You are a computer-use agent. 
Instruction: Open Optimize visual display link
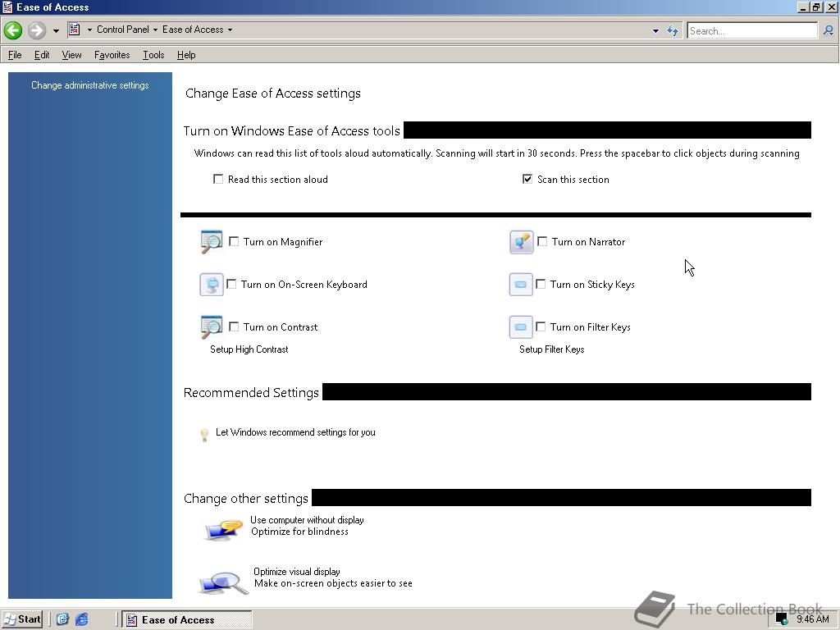[297, 572]
